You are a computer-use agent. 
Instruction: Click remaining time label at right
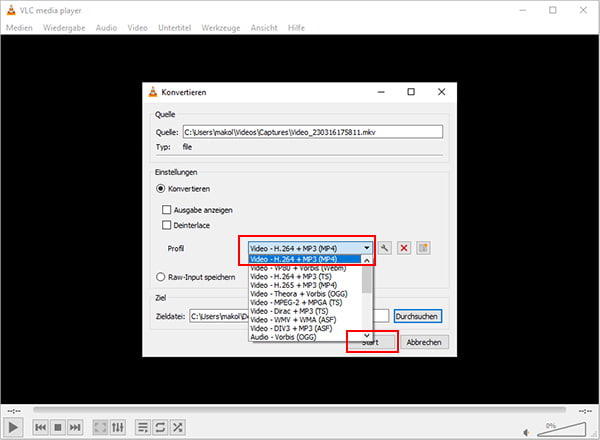coord(585,411)
